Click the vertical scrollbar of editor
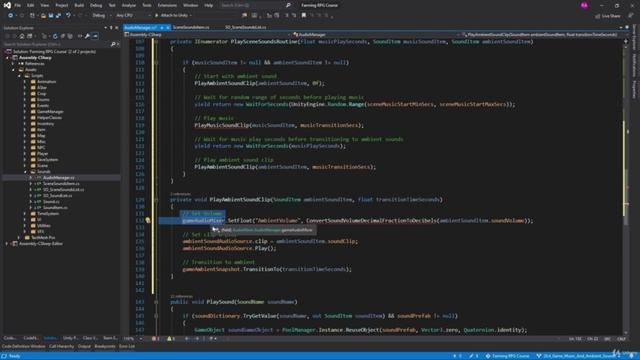The width and height of the screenshot is (640, 360). click(626, 188)
